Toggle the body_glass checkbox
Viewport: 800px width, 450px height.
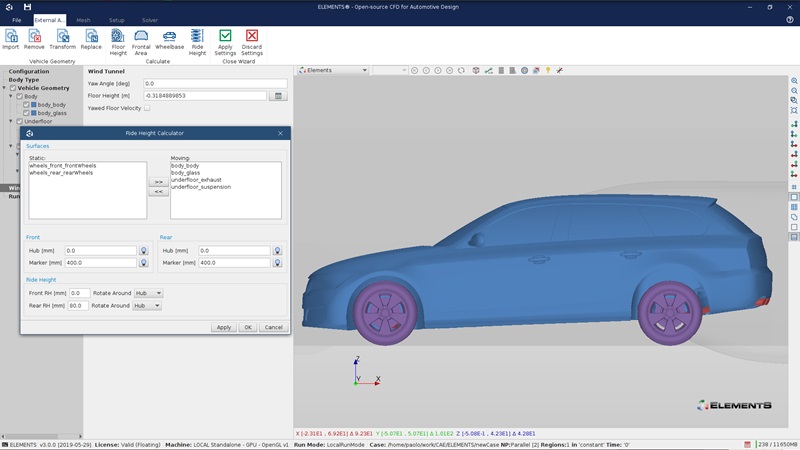(x=27, y=113)
